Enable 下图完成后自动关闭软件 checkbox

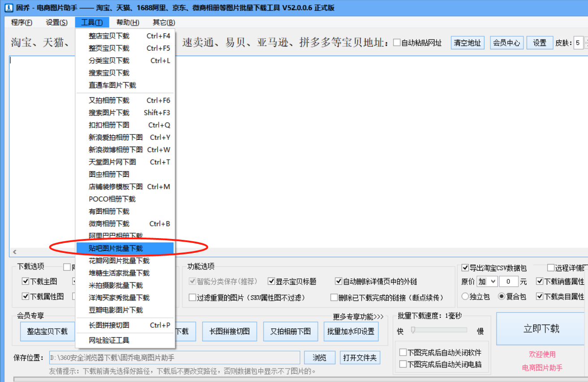click(x=403, y=352)
